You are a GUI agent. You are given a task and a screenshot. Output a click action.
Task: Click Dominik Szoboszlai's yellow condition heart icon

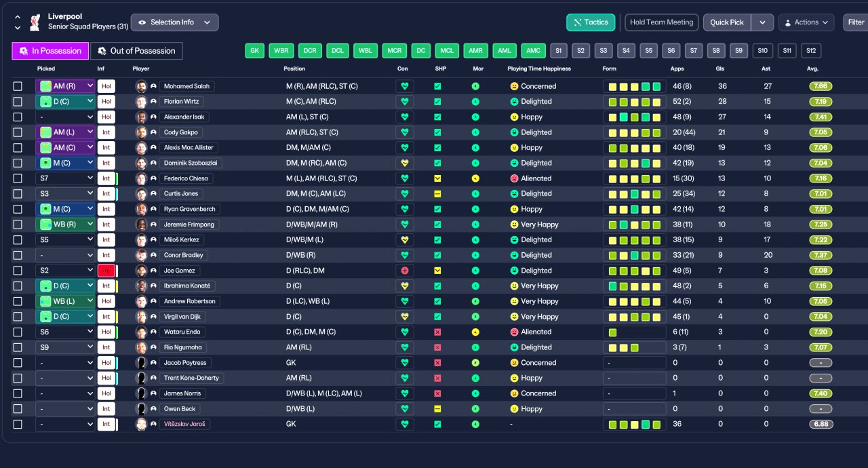(405, 163)
